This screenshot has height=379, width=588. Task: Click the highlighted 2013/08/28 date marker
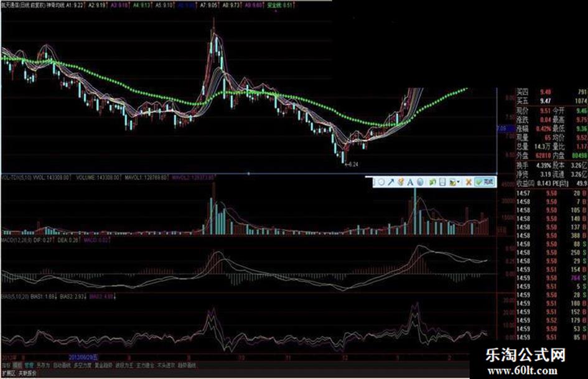[83, 357]
